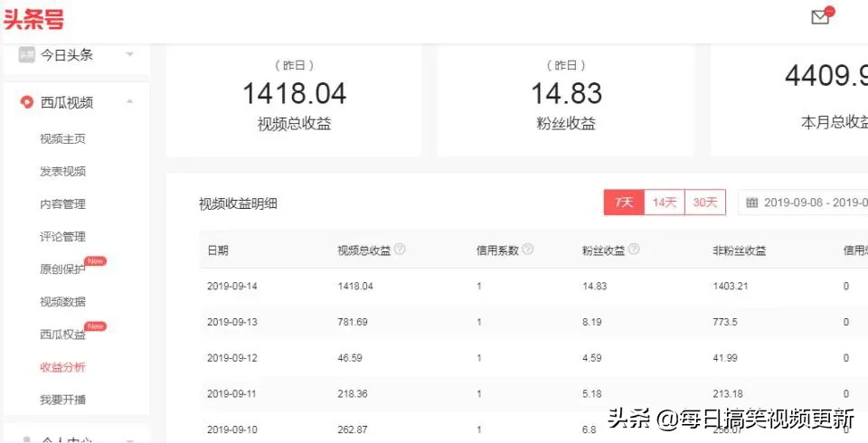
Task: Open calendar icon in date range
Action: coord(751,203)
